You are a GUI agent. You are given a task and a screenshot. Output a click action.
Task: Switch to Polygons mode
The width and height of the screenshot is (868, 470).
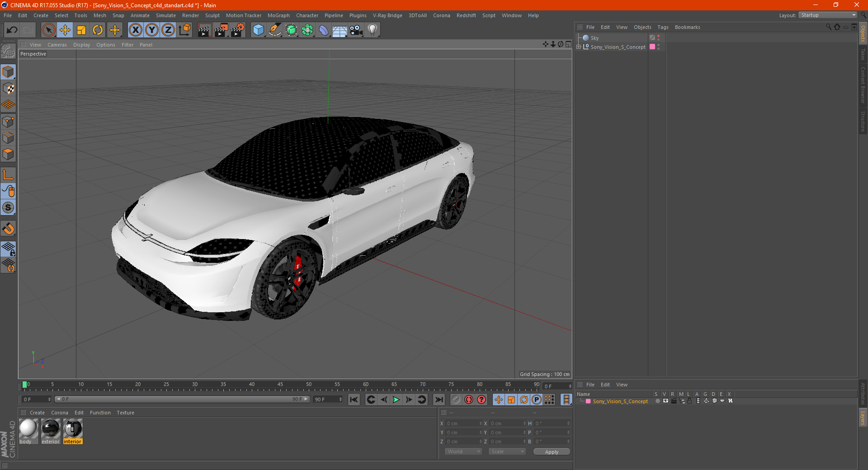8,154
